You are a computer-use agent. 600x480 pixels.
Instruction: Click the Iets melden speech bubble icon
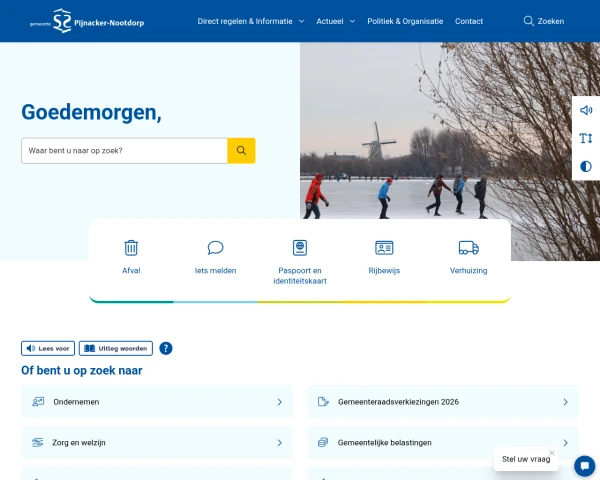[x=215, y=248]
